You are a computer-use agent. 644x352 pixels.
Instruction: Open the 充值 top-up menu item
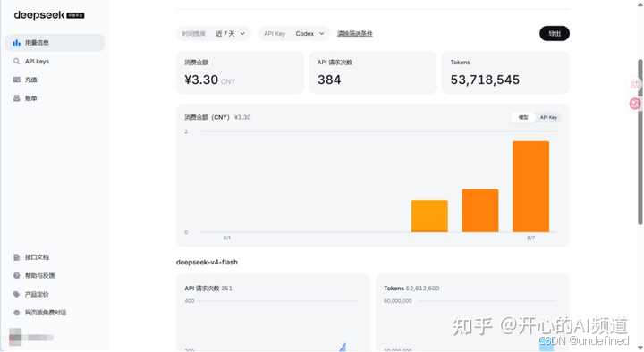(x=55, y=80)
